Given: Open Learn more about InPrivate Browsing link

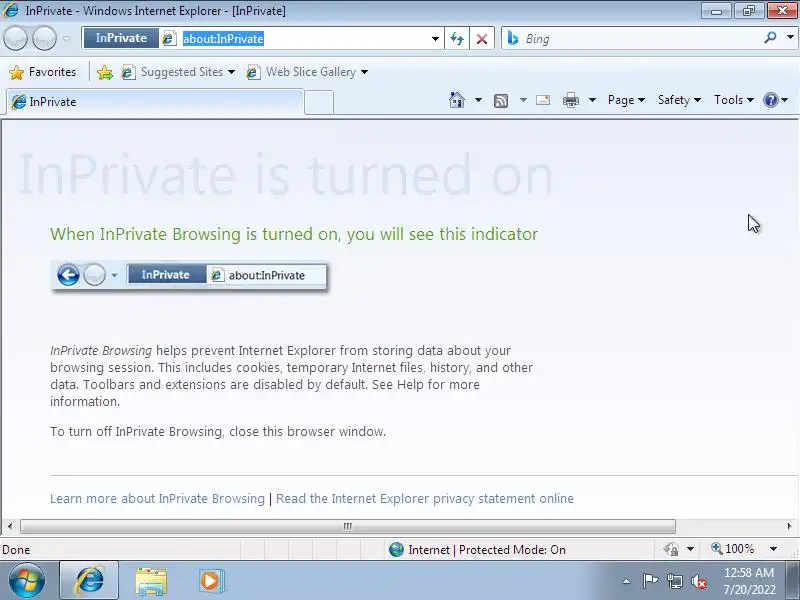Looking at the screenshot, I should (157, 498).
